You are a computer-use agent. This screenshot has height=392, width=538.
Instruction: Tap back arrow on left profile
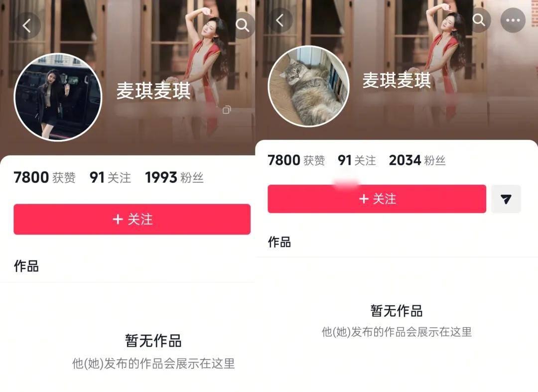click(27, 26)
